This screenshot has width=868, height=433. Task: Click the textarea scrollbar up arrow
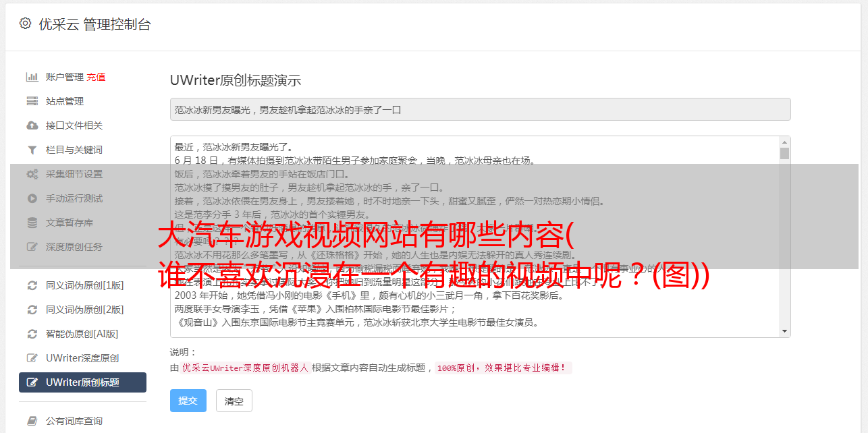pos(784,142)
